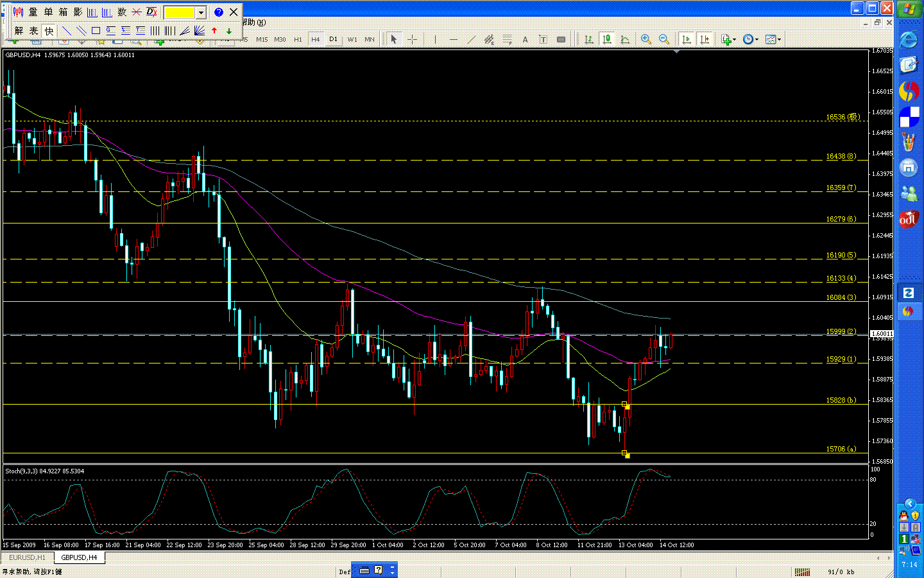Viewport: 924px width, 578px height.
Task: Select the cursor arrow tool
Action: 394,40
